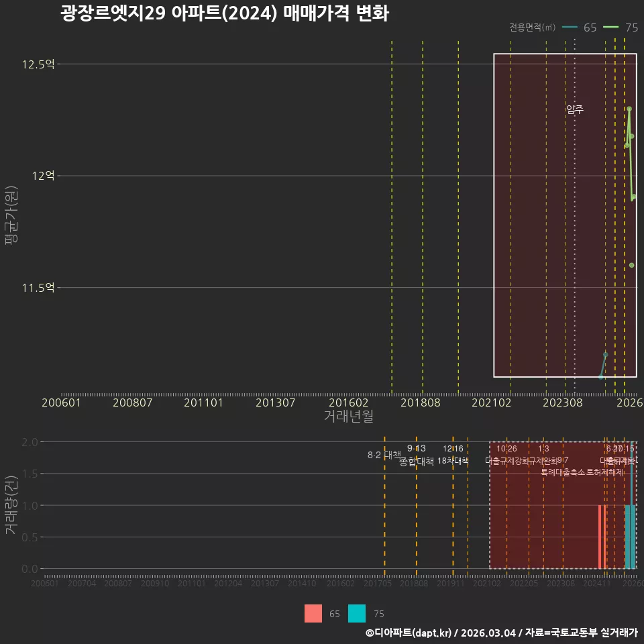Click the 8·2 대책 policy label

(x=384, y=455)
